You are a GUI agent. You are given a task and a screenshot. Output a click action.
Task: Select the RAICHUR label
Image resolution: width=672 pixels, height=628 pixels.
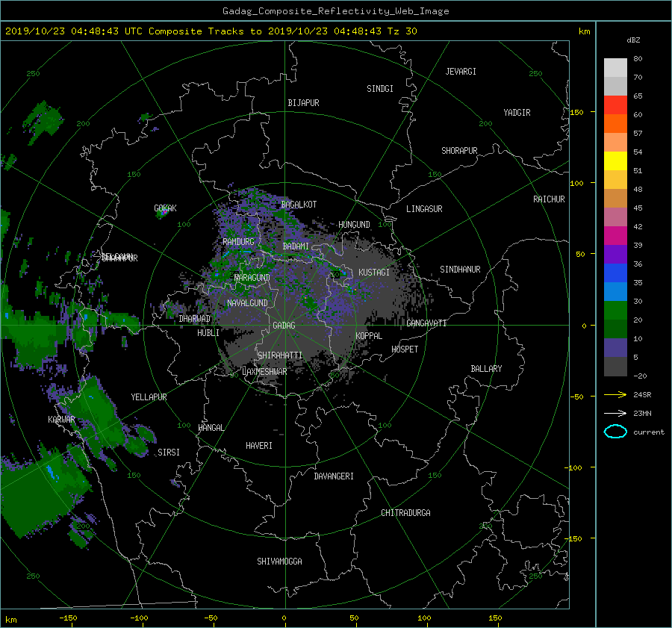coord(549,199)
